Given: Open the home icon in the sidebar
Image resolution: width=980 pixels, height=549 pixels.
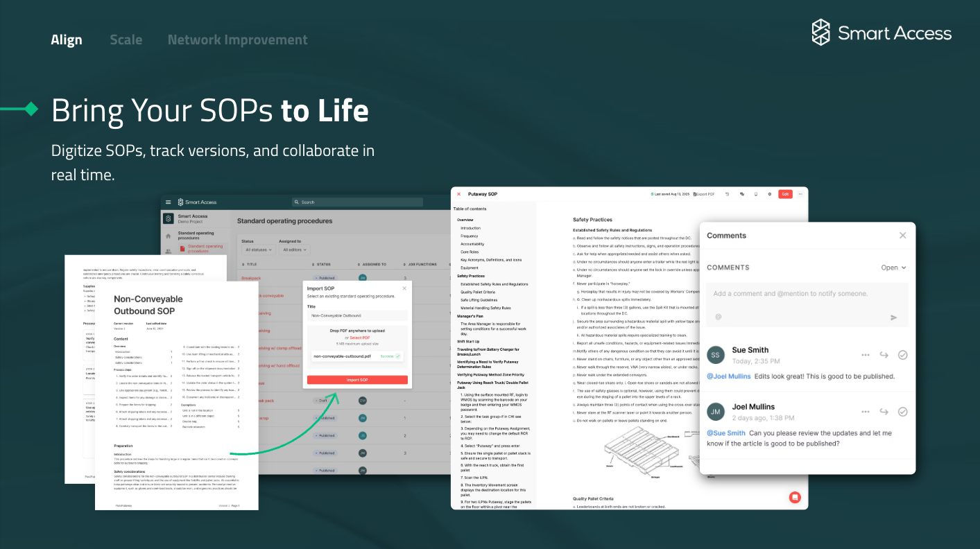Looking at the screenshot, I should [x=168, y=236].
